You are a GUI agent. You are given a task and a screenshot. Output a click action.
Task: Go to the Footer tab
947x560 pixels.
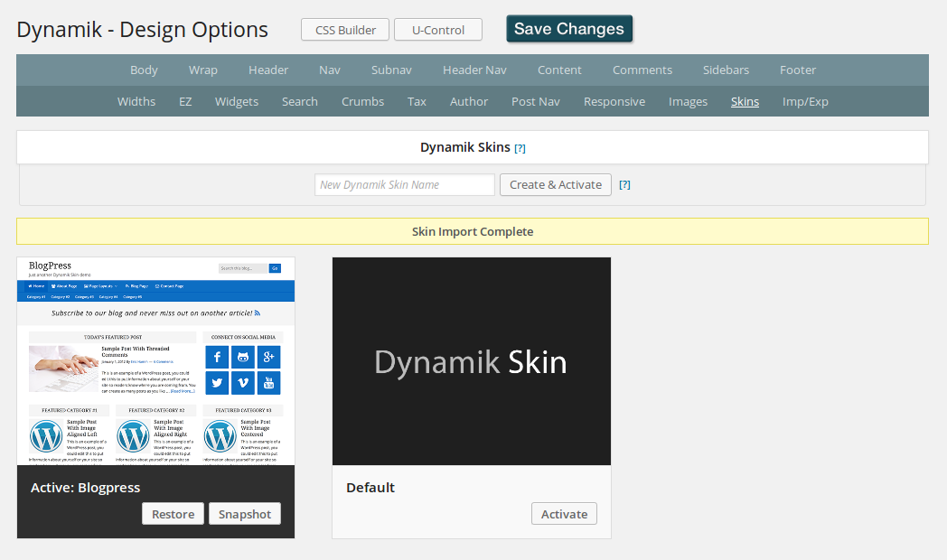tap(797, 70)
